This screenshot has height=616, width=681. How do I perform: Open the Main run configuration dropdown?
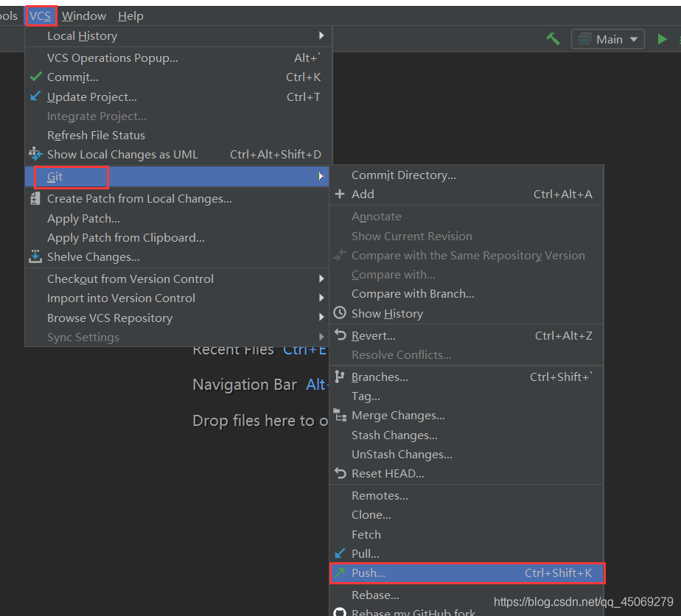pyautogui.click(x=607, y=39)
